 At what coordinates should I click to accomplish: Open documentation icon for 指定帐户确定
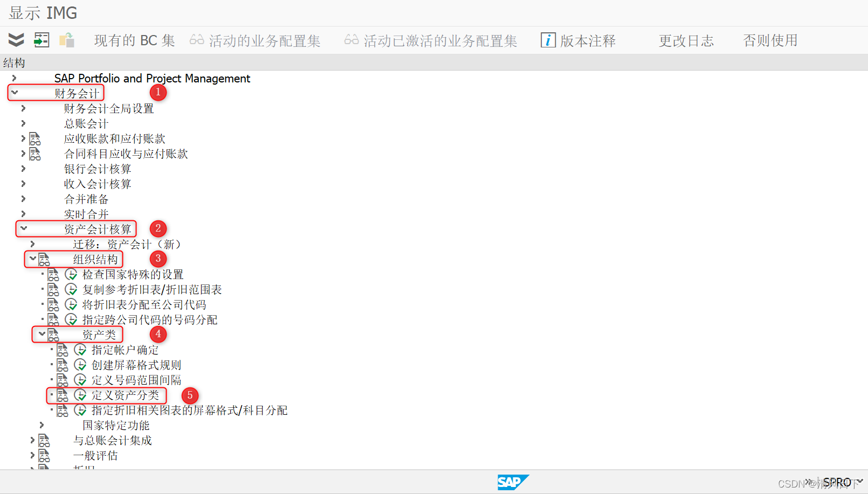(x=63, y=350)
